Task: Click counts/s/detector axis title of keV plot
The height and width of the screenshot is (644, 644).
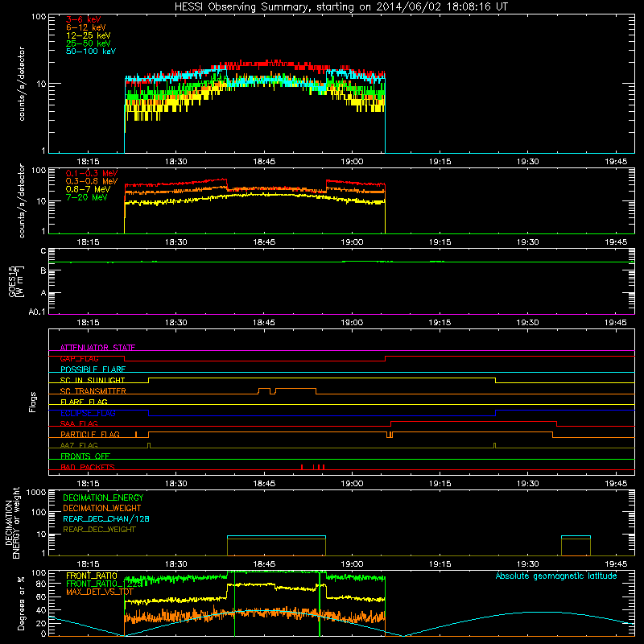Action: pyautogui.click(x=22, y=84)
